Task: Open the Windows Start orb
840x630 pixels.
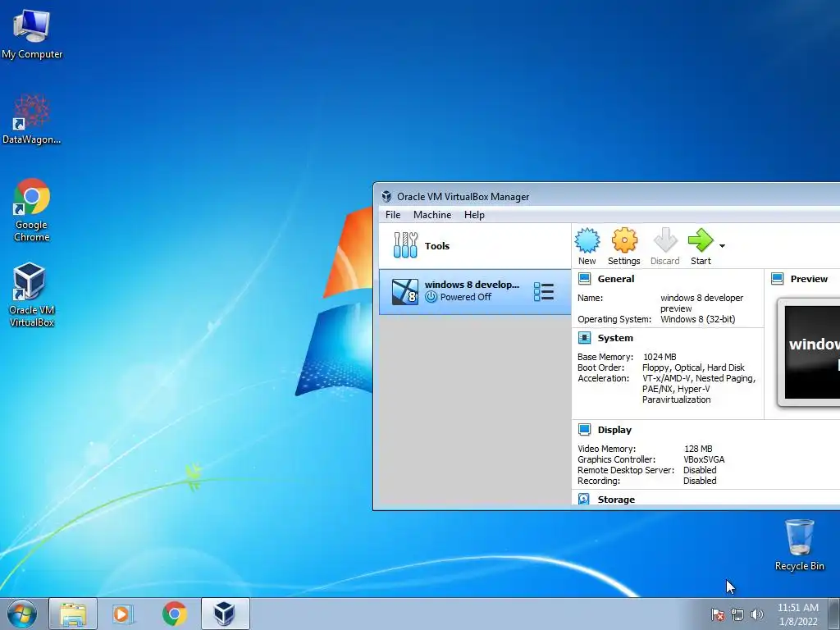Action: [x=22, y=614]
